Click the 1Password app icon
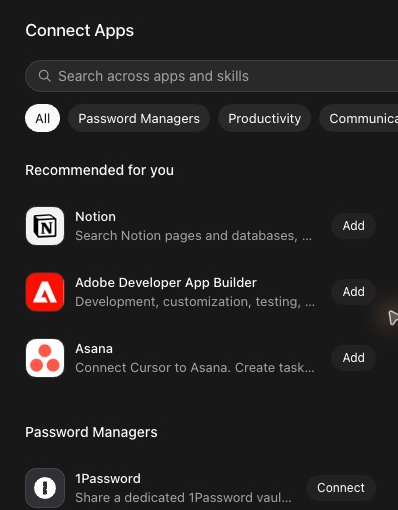The height and width of the screenshot is (510, 398). pos(45,488)
